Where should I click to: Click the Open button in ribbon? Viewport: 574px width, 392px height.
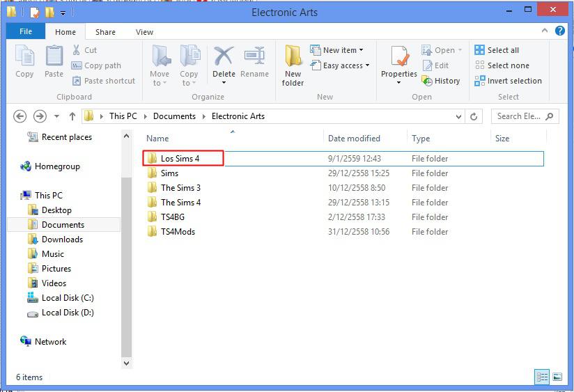point(442,49)
